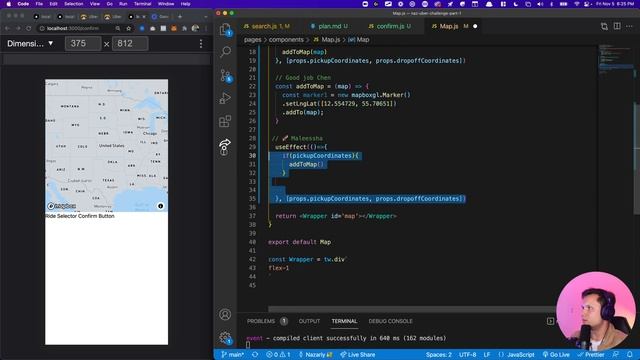This screenshot has width=640, height=360.
Task: Open the macOS Control Center icon
Action: (x=587, y=4)
